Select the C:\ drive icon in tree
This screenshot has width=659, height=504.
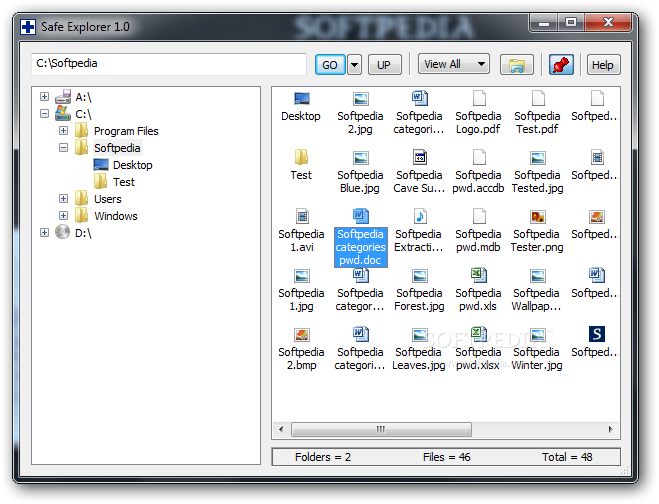click(63, 113)
